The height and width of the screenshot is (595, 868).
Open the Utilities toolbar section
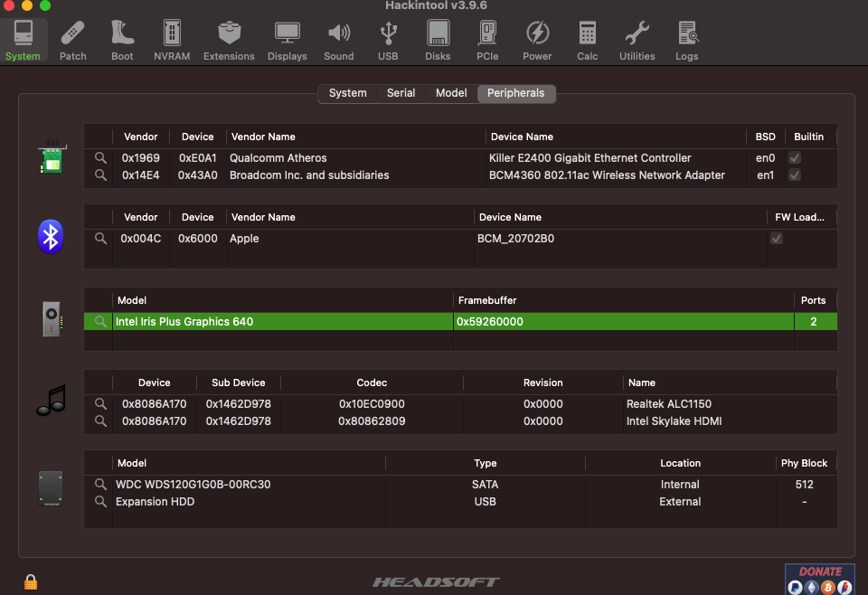tap(637, 41)
